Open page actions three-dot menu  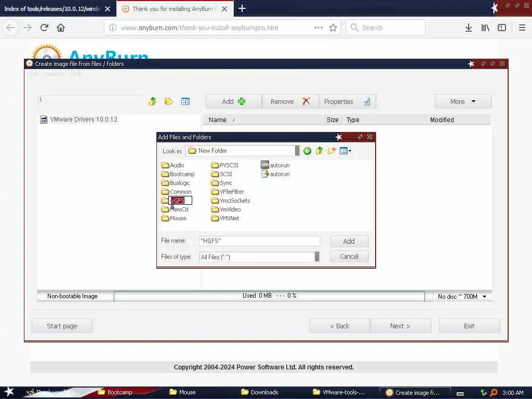click(318, 28)
